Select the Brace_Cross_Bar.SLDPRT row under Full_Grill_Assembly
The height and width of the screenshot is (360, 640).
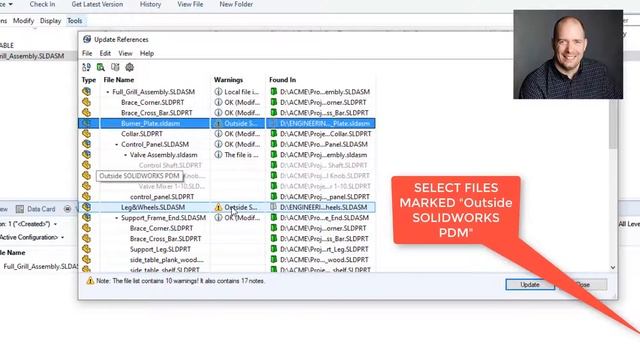pos(227,113)
